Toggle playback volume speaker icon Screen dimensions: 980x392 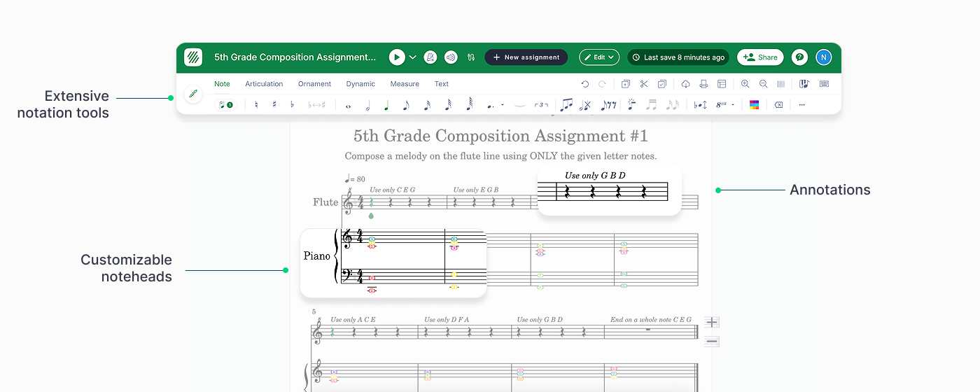click(451, 57)
